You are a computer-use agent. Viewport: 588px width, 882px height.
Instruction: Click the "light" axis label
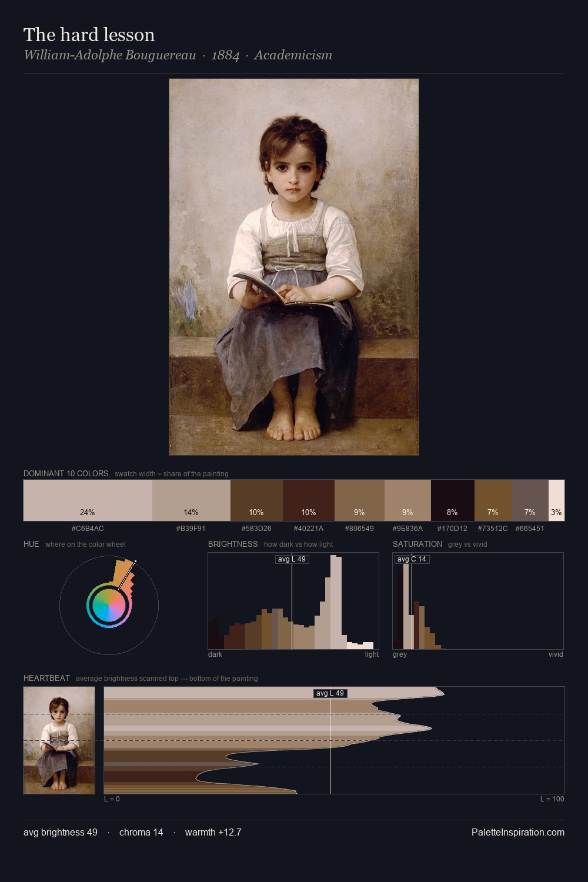(x=372, y=654)
